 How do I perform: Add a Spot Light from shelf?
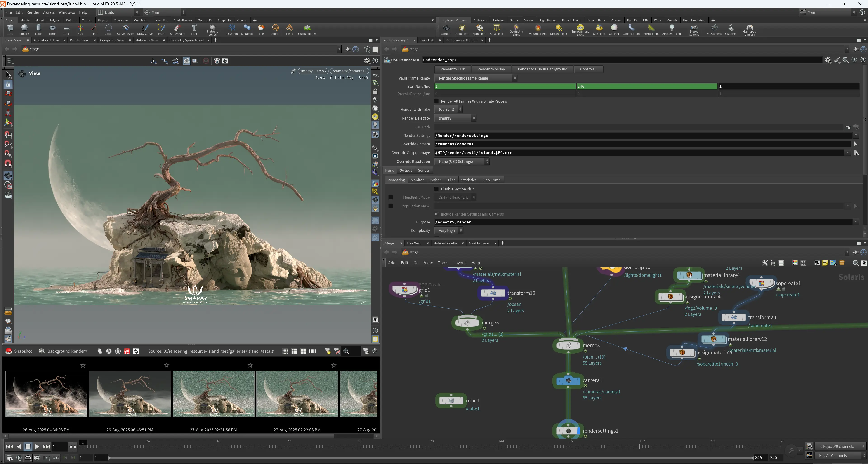click(479, 29)
